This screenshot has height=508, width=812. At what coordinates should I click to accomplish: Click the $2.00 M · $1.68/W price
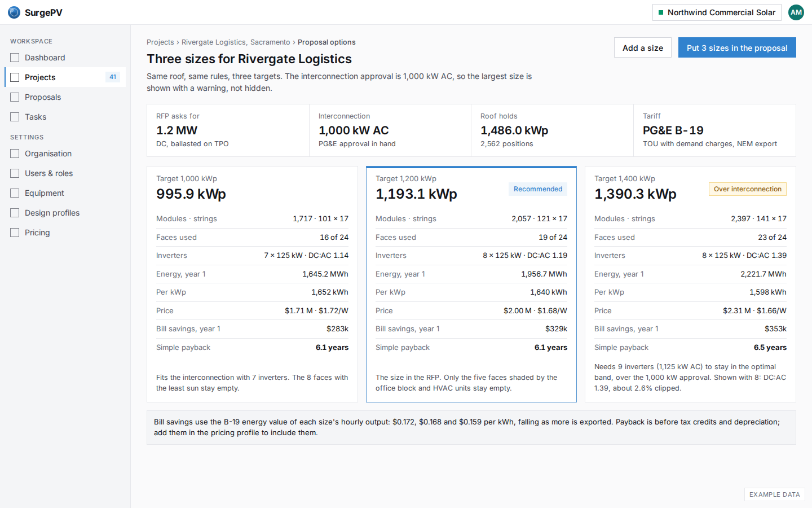pos(536,310)
